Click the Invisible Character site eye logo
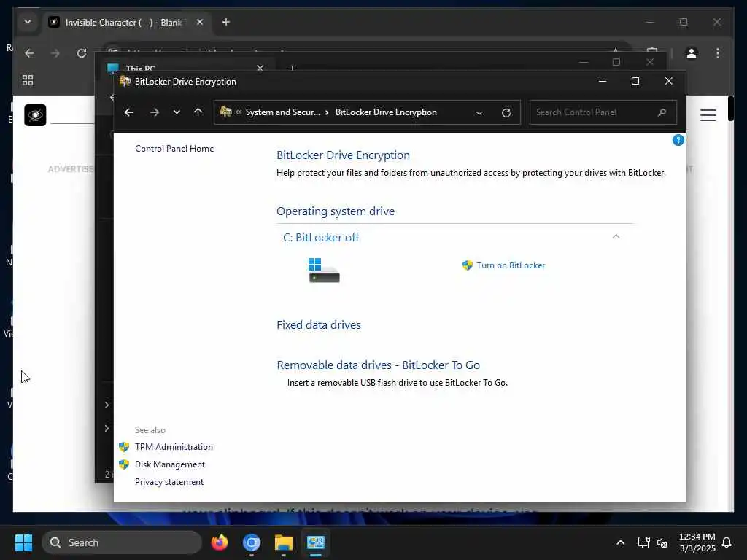This screenshot has width=747, height=560. (x=35, y=114)
